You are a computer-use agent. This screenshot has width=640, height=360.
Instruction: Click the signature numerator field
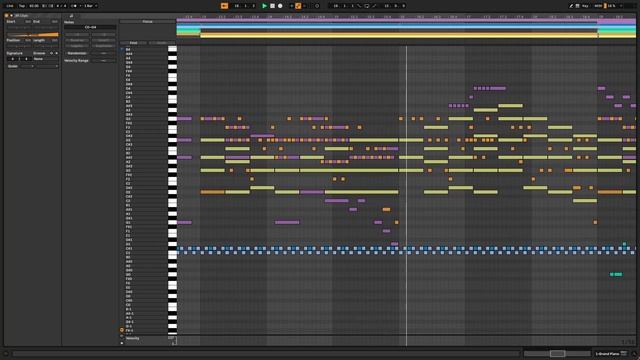point(12,59)
